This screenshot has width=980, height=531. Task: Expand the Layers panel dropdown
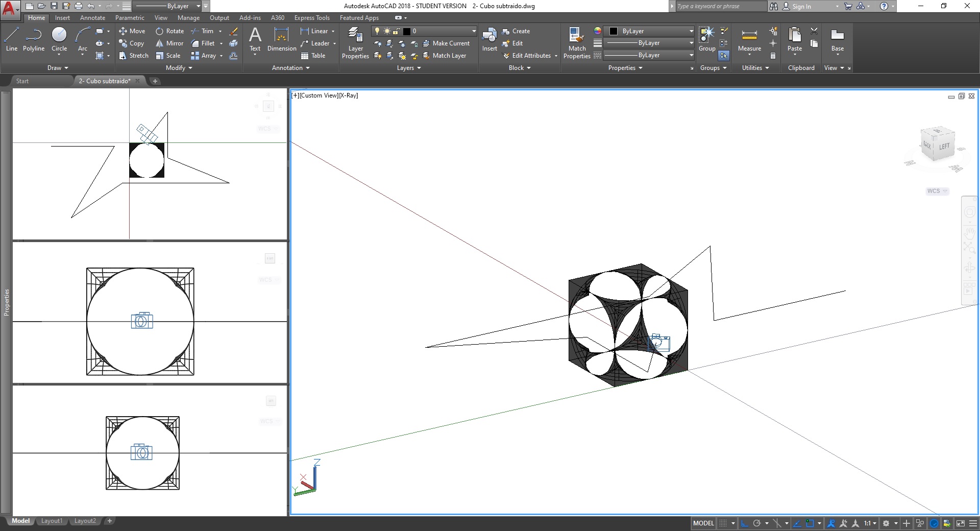(409, 68)
